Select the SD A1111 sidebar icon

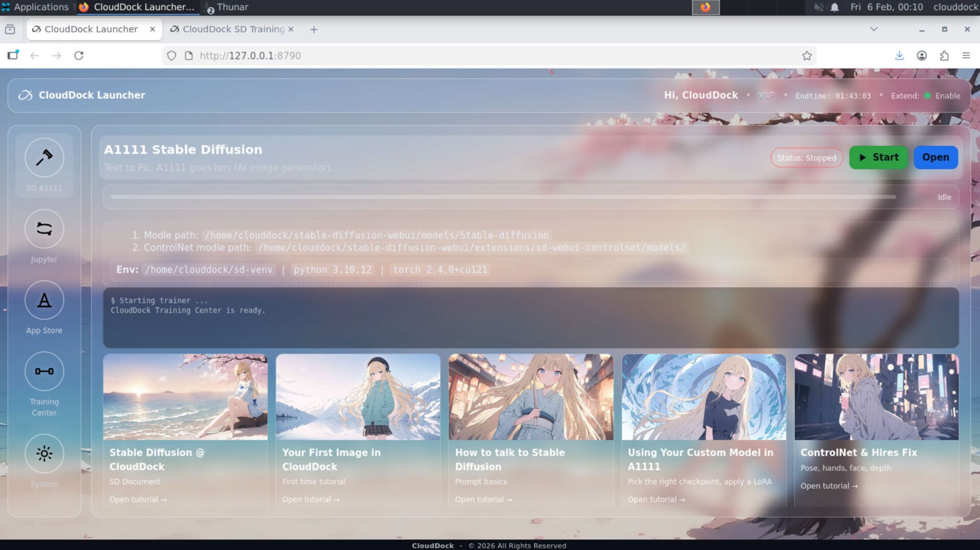tap(44, 158)
